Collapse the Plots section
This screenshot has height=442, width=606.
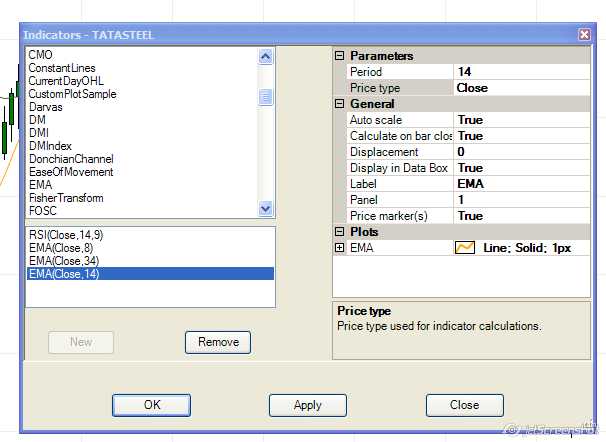(339, 231)
